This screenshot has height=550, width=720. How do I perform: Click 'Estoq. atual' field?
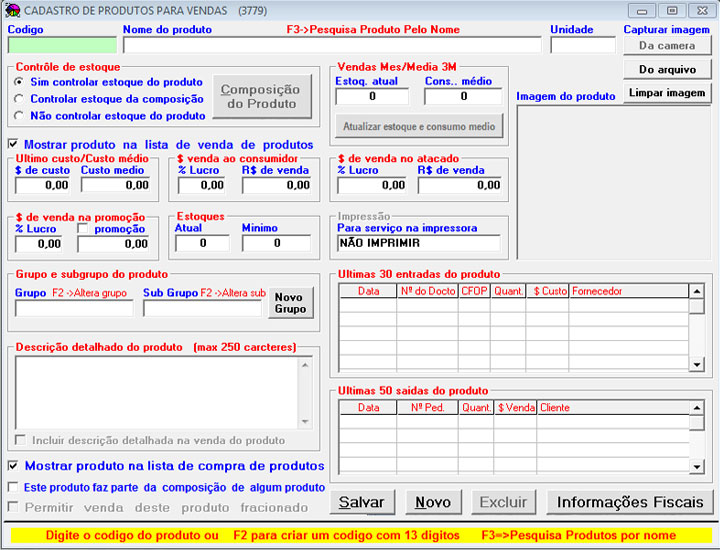[372, 96]
